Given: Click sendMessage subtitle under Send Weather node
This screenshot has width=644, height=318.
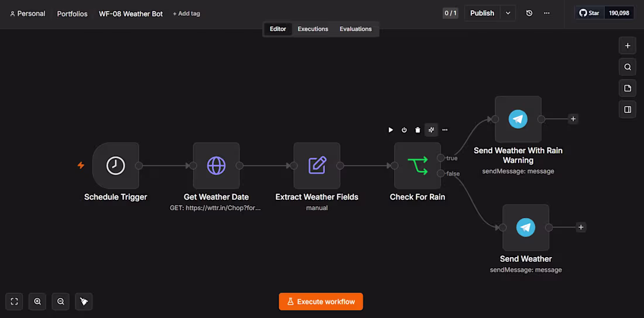Looking at the screenshot, I should coord(526,270).
